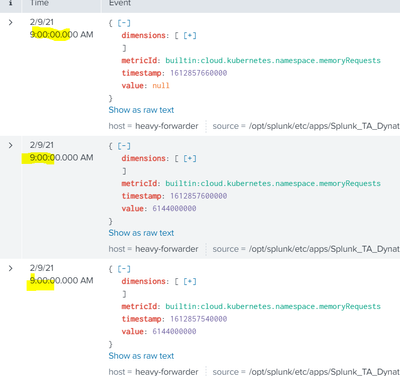Click 9:00:00.000 AM time of first event
400x376 pixels.
tap(62, 35)
